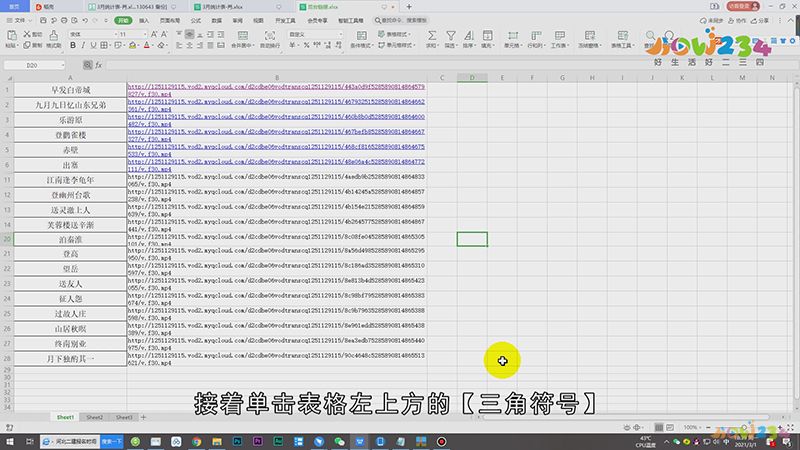
Task: Select cell containing 早发白帝城
Action: [x=70, y=90]
